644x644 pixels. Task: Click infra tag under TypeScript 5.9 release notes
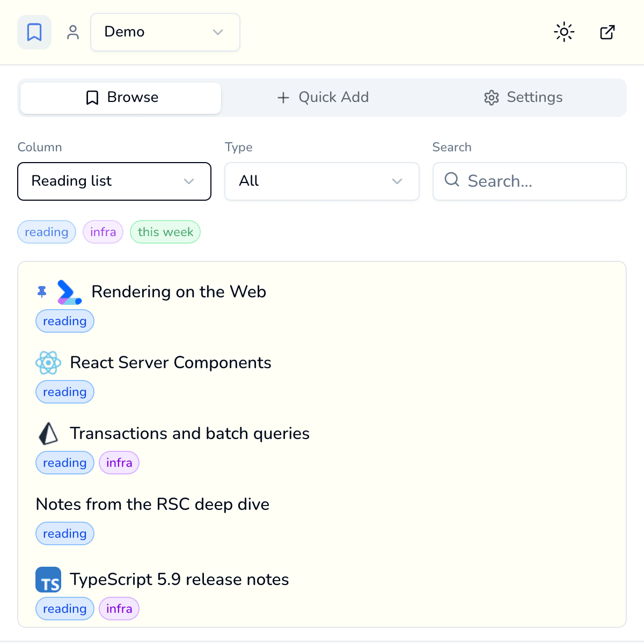click(x=119, y=609)
